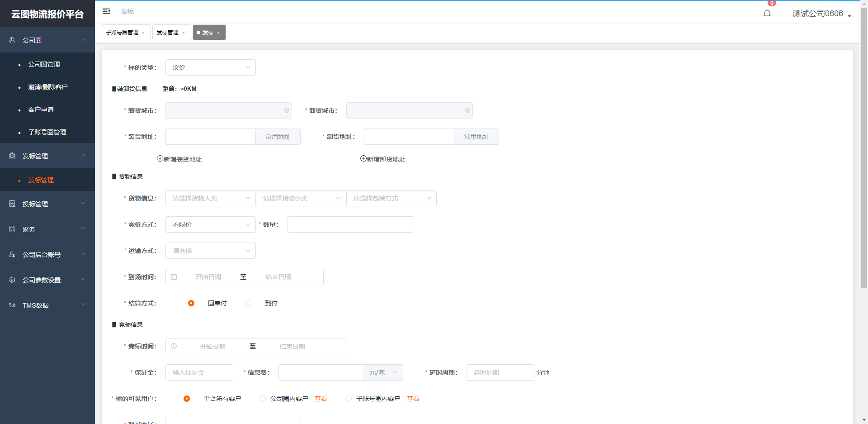The height and width of the screenshot is (424, 868).
Task: Open 请选择货物小类 dropdown
Action: click(301, 198)
